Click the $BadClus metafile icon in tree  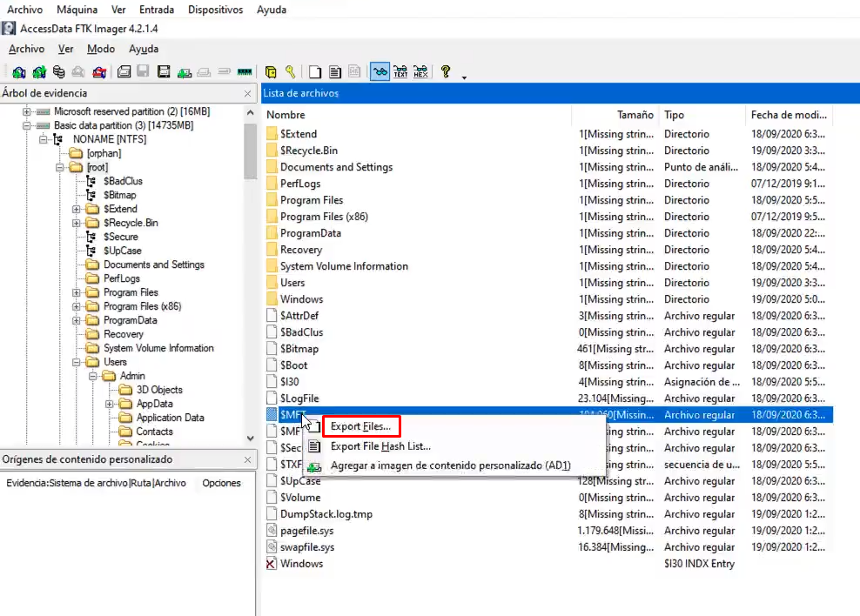pyautogui.click(x=91, y=181)
